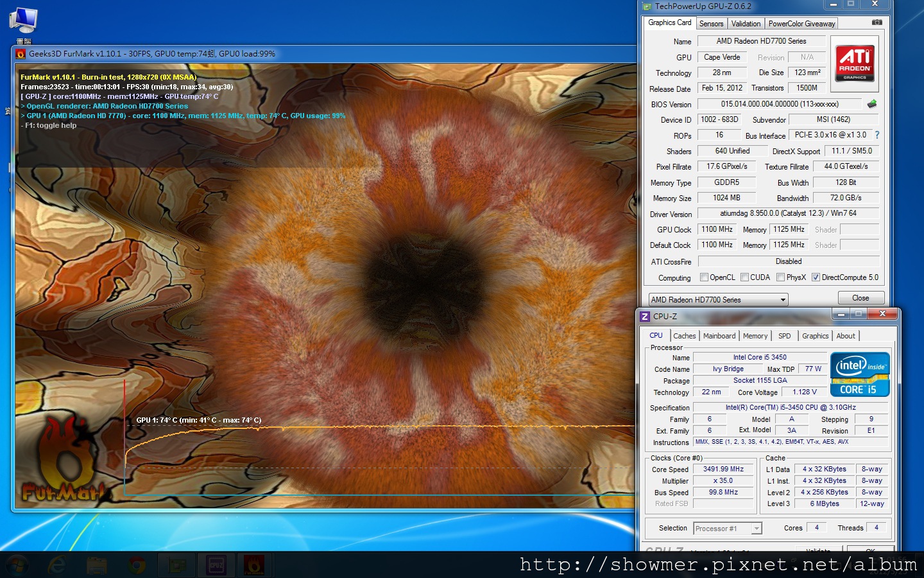The height and width of the screenshot is (578, 924).
Task: Click the CPU-Z title bar Z icon
Action: pyautogui.click(x=645, y=316)
